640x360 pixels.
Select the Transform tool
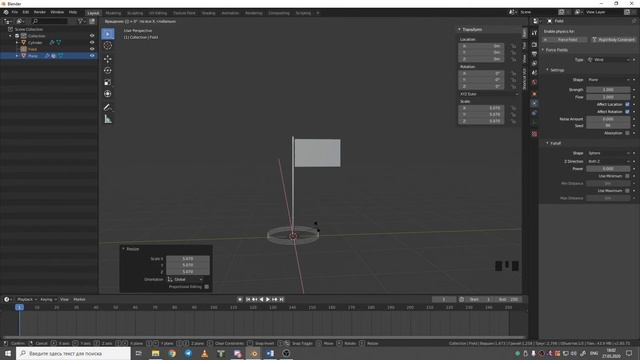click(108, 94)
